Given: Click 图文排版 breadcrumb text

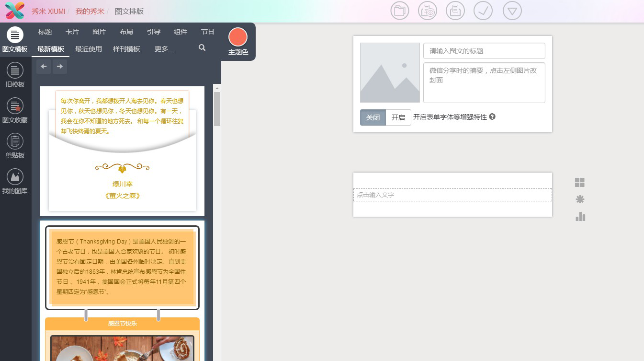Looking at the screenshot, I should (129, 11).
